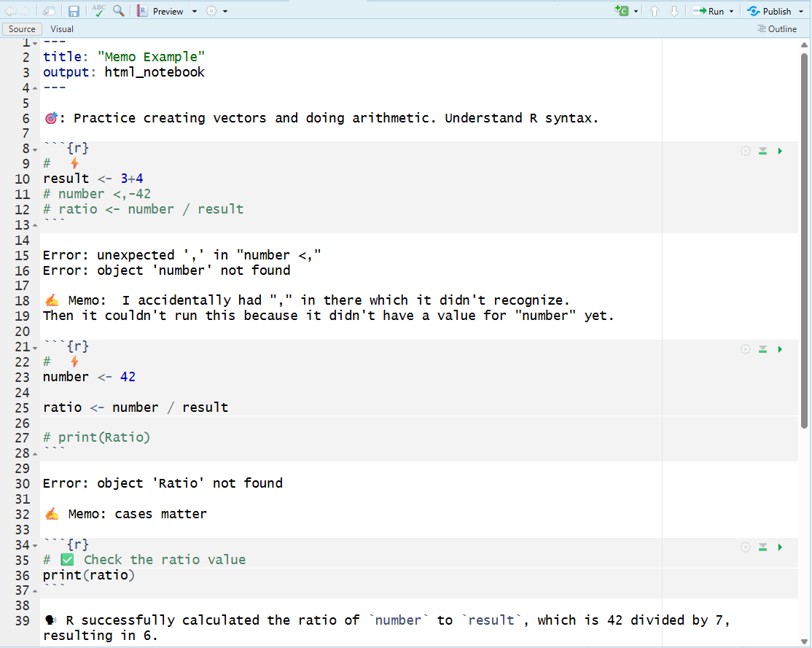Click the Publish button
Image resolution: width=812 pixels, height=648 pixels.
[x=770, y=11]
